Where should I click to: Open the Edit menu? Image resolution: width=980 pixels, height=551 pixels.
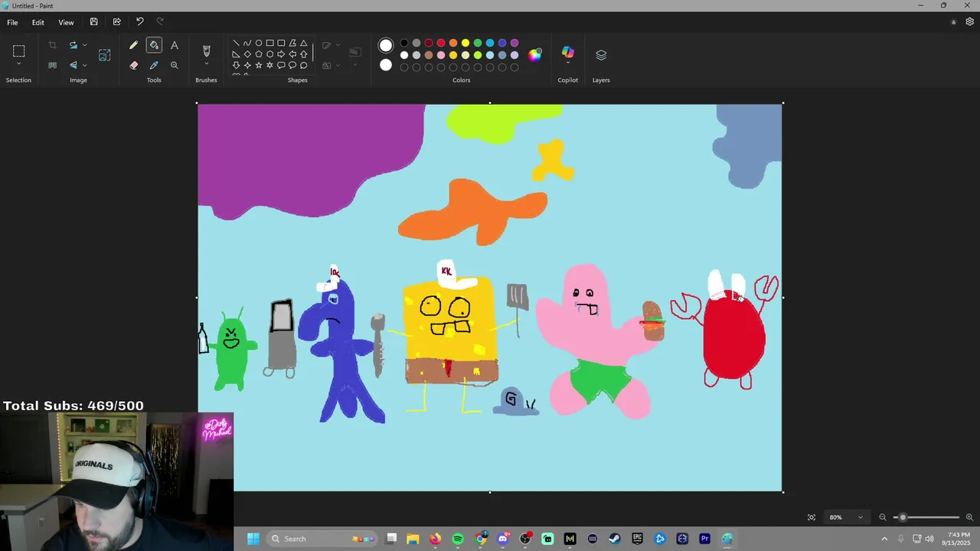(x=38, y=22)
